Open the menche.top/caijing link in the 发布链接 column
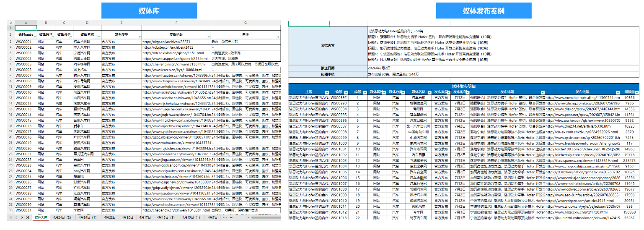 [x=582, y=98]
